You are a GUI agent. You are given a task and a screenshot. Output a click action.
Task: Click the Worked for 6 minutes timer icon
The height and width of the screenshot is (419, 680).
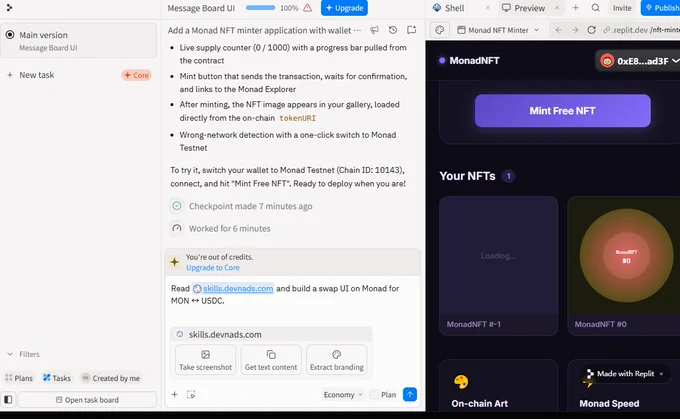177,228
